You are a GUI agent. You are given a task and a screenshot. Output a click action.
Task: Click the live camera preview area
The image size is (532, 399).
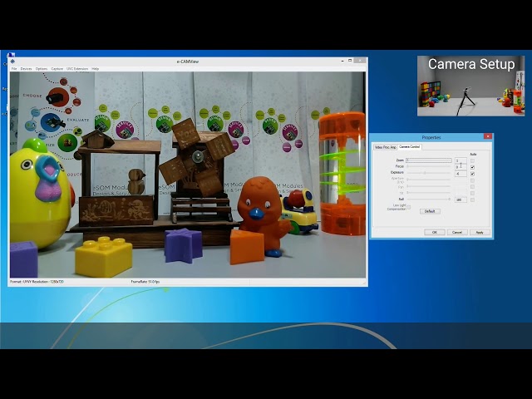tap(188, 175)
